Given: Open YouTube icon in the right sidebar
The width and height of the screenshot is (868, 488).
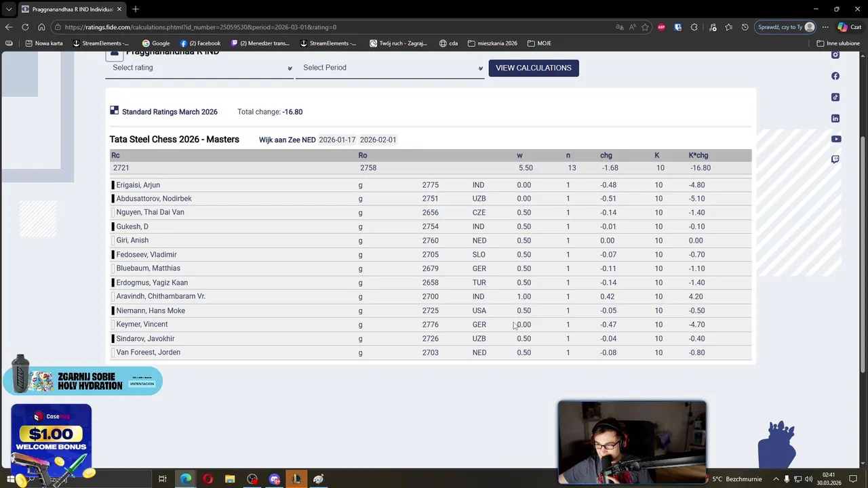Looking at the screenshot, I should pos(835,139).
